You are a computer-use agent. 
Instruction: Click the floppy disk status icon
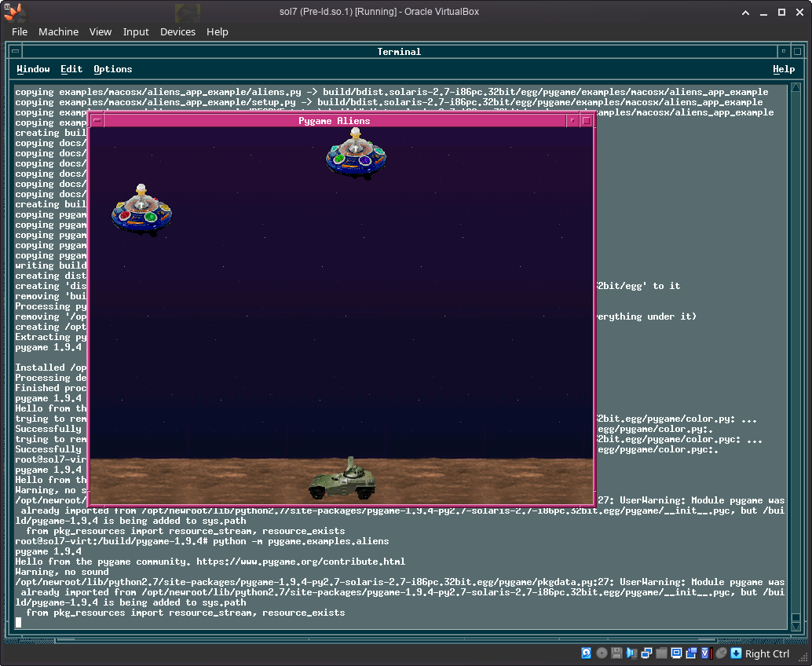point(616,653)
